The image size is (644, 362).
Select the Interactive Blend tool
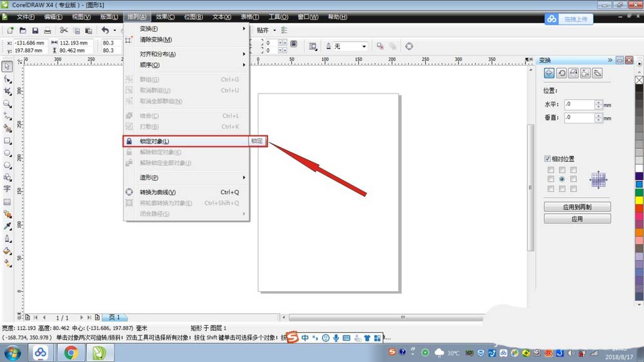[x=7, y=214]
